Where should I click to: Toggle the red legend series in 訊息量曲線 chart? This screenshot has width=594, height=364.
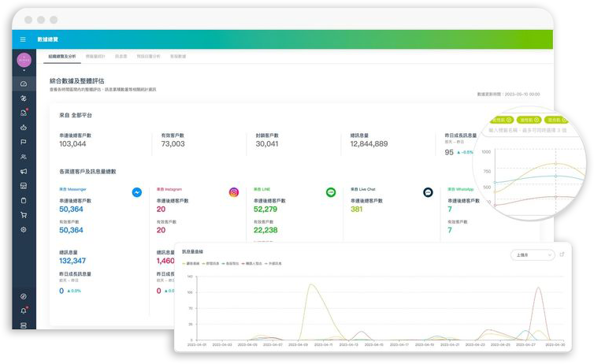click(252, 264)
